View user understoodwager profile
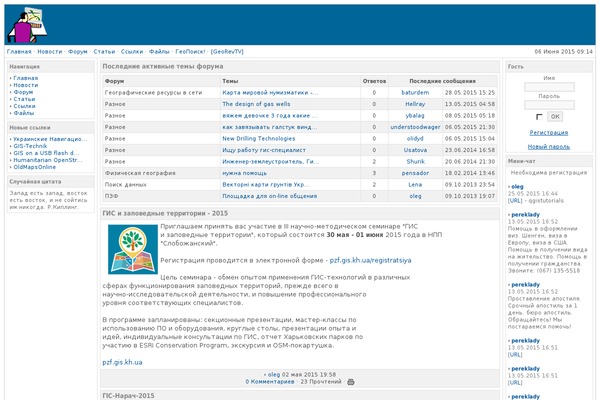 click(x=415, y=127)
